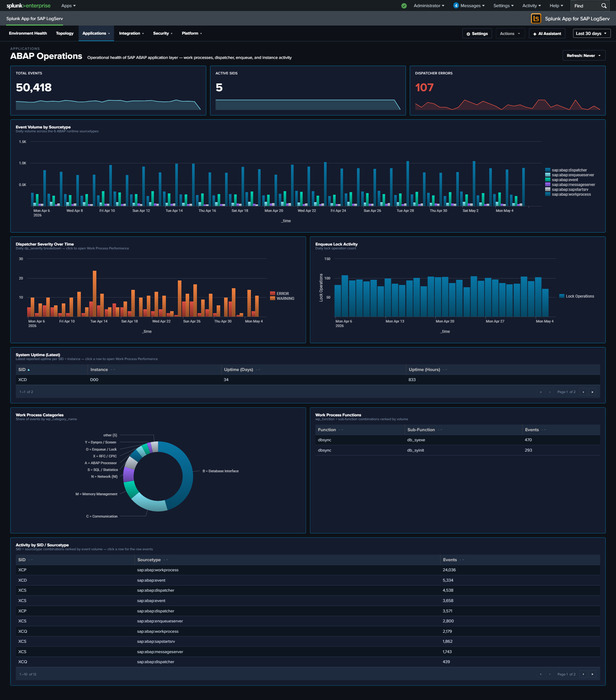This screenshot has height=700, width=616.
Task: Jump to last page of Activity by SID table
Action: [x=592, y=674]
